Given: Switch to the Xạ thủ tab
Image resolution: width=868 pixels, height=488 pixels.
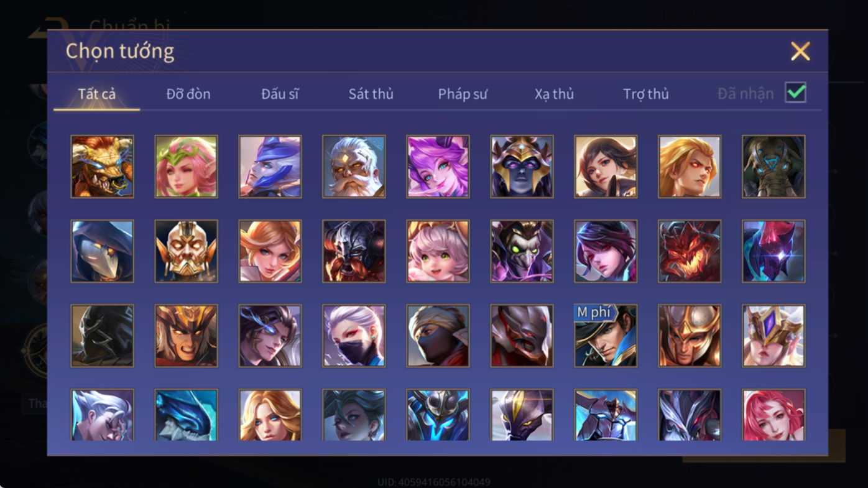Looking at the screenshot, I should (554, 94).
